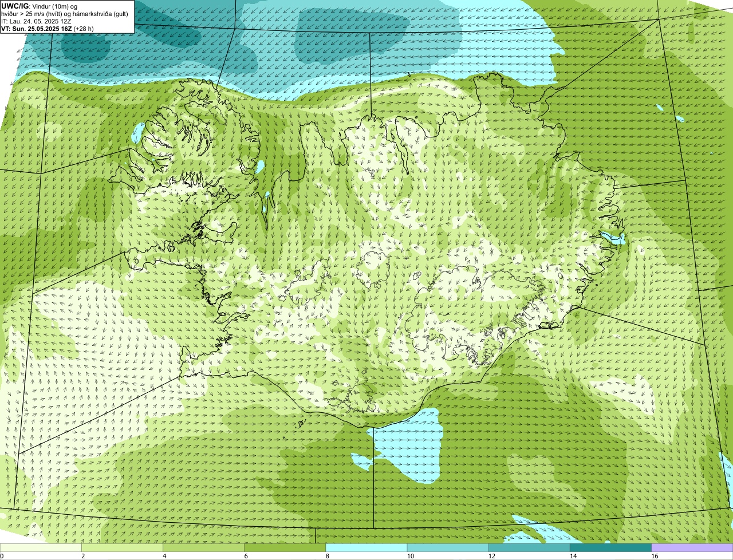Image resolution: width=733 pixels, height=560 pixels.
Task: Click the 0–2 legend color band
Action: coord(41,547)
